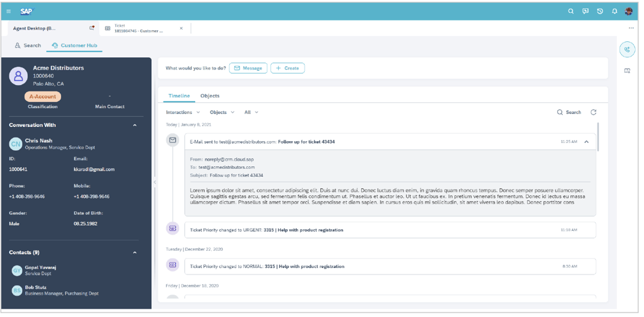Image resolution: width=644 pixels, height=317 pixels.
Task: Refresh the timeline
Action: [x=593, y=112]
